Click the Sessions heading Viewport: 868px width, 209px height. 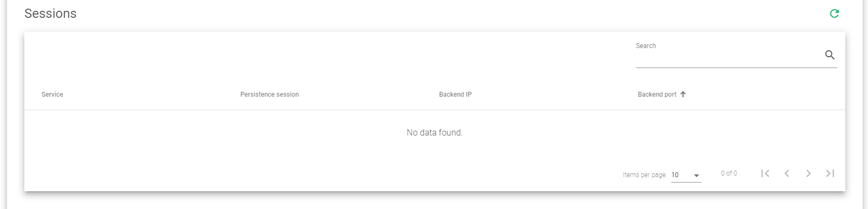tap(50, 14)
